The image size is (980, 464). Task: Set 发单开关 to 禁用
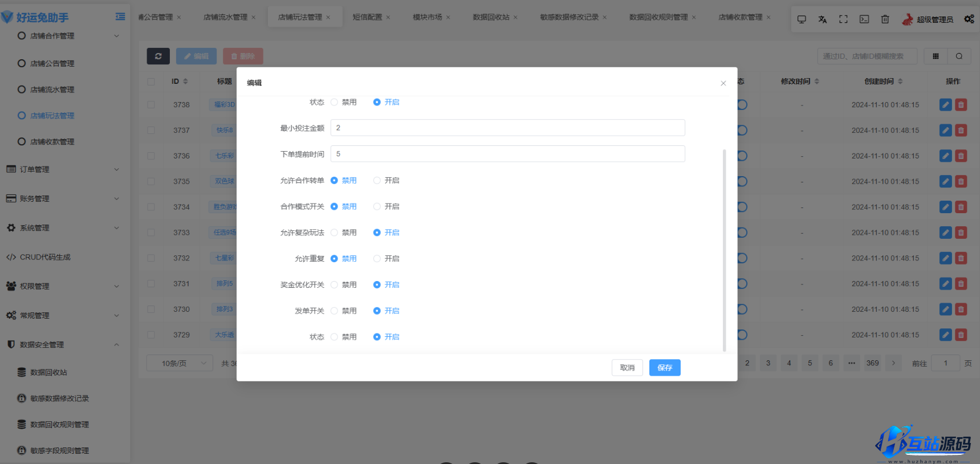[334, 311]
